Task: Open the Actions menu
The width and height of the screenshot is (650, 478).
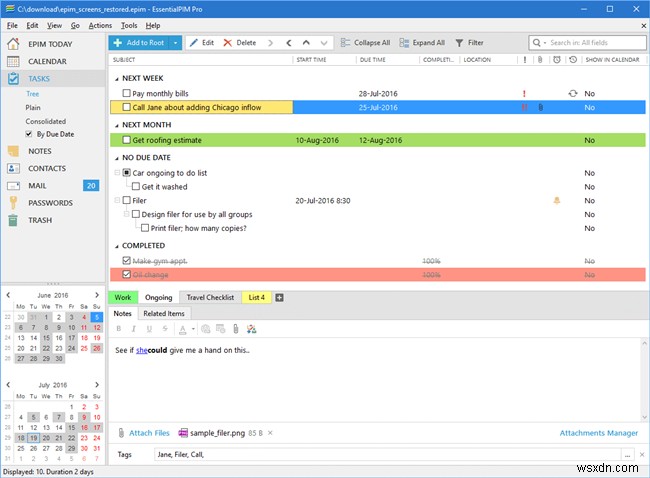Action: (100, 25)
